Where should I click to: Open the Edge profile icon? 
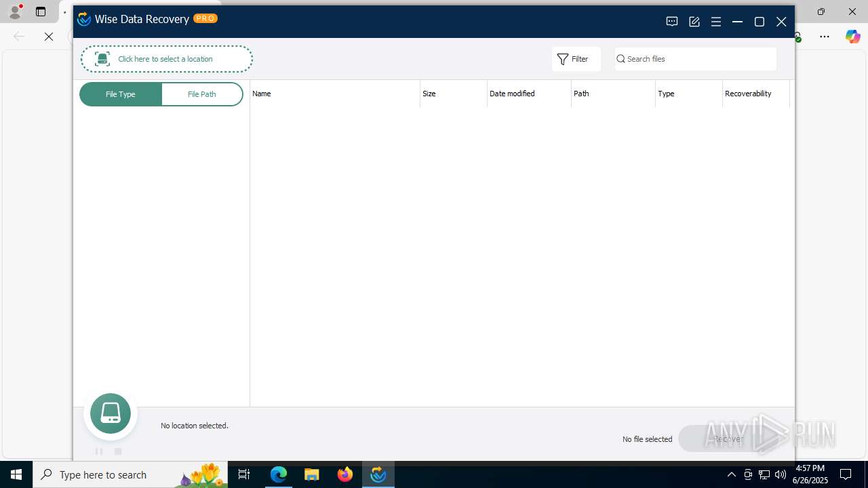[15, 12]
